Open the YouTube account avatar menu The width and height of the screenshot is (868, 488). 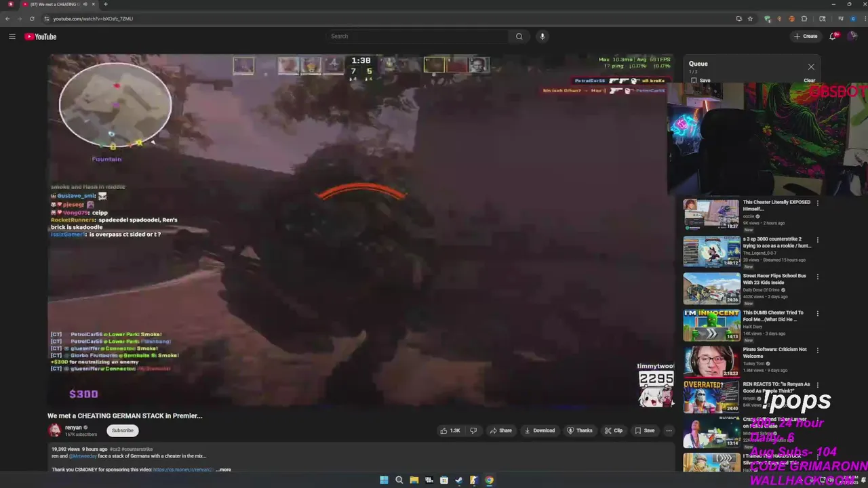tap(853, 37)
